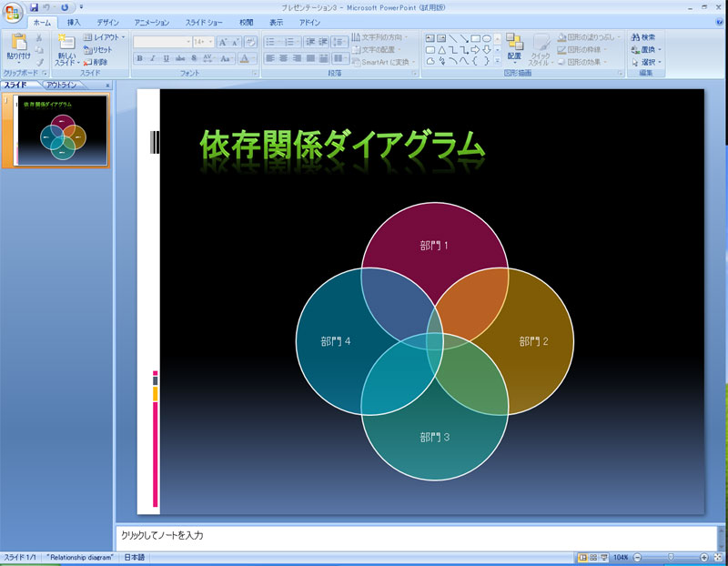Viewport: 728px width, 566px height.
Task: Switch to the Outline (アウトライン) pane tab
Action: [x=65, y=85]
